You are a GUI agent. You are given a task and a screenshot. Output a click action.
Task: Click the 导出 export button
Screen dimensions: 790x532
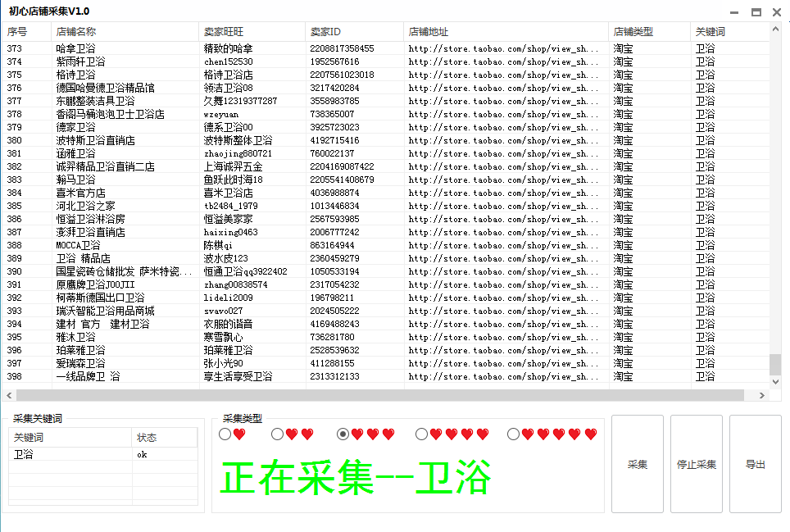[x=756, y=464]
